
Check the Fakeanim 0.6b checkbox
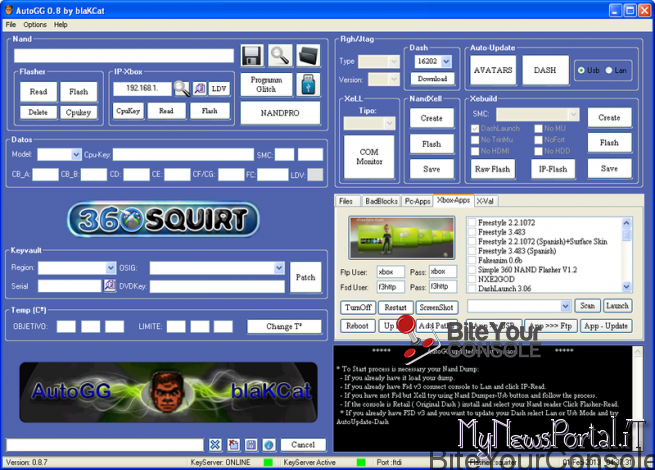472,260
